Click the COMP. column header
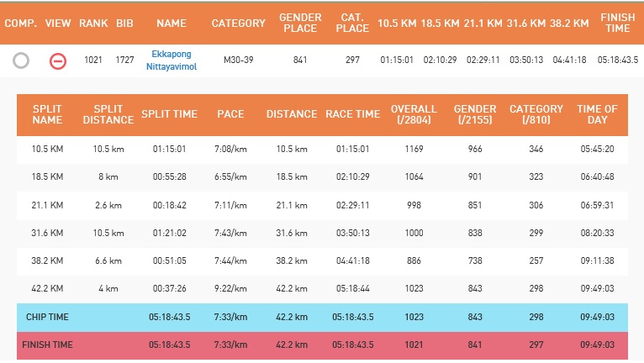644x363 pixels. tap(21, 23)
